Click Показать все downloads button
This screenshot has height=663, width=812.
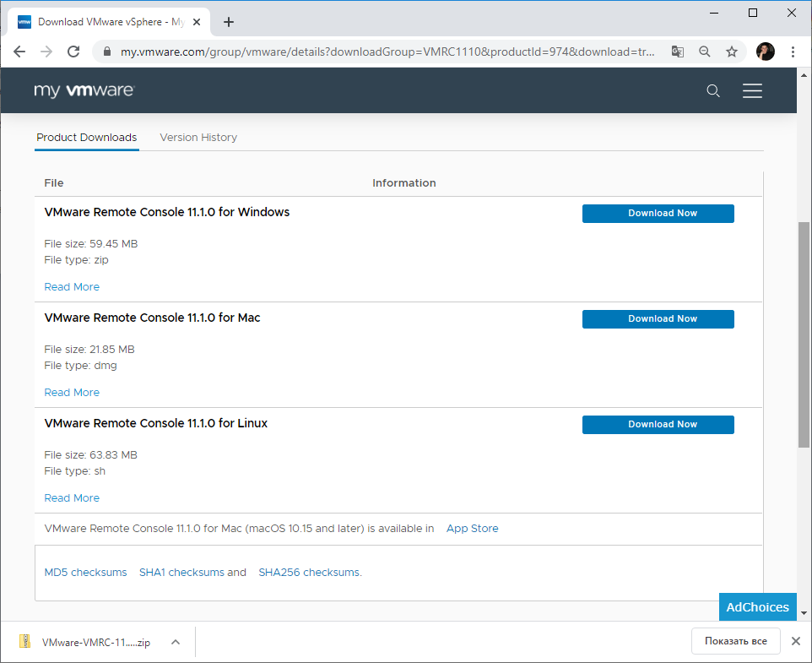735,641
